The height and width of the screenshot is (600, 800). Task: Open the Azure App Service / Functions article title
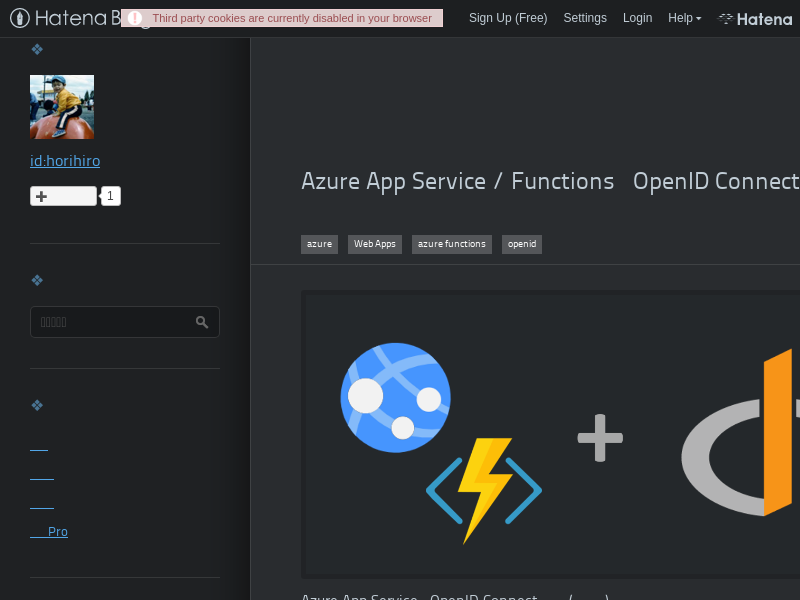[x=550, y=182]
